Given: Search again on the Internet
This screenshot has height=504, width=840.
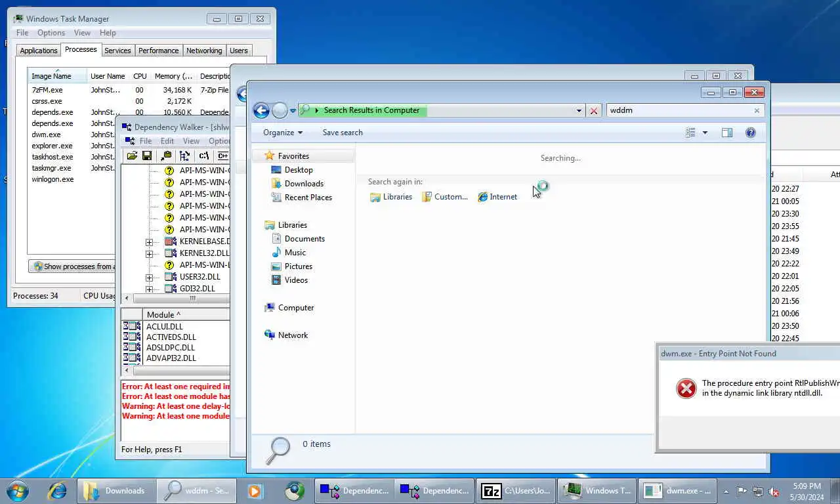Looking at the screenshot, I should (497, 197).
